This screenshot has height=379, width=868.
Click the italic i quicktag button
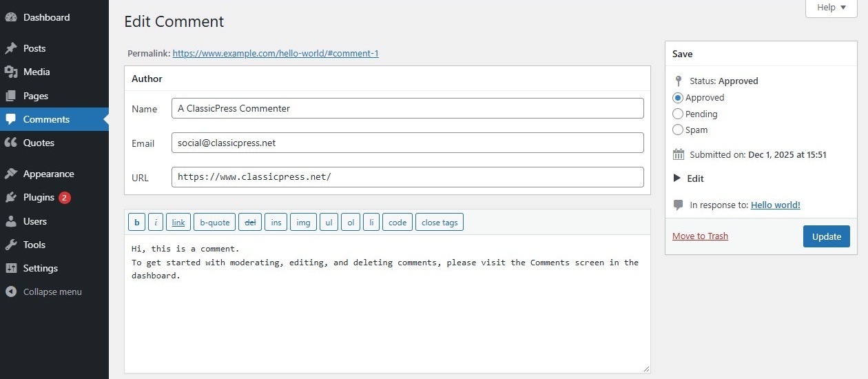(156, 222)
